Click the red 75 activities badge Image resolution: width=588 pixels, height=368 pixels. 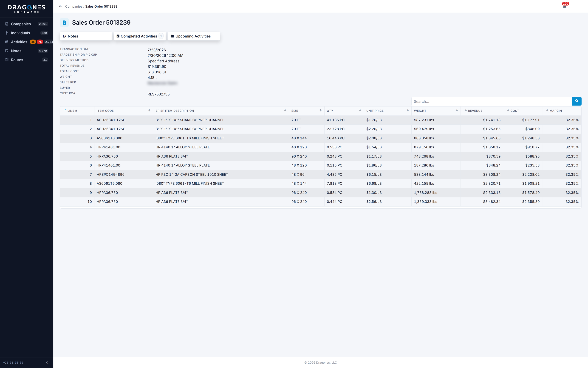coord(40,42)
